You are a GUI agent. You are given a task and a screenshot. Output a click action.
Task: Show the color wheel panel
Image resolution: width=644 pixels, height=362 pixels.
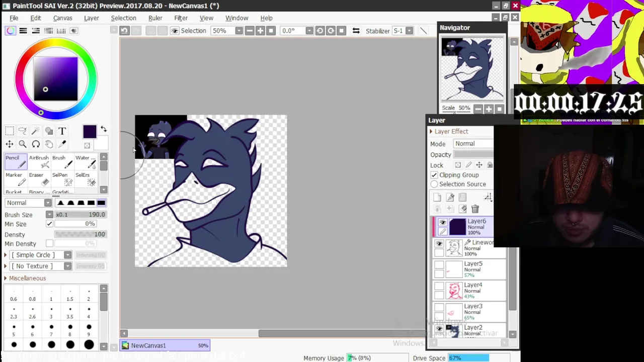coord(11,31)
